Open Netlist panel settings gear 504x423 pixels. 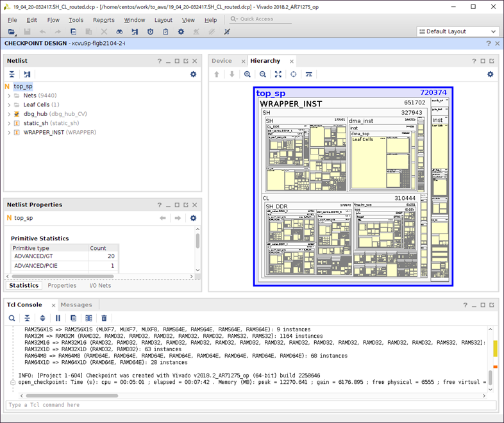(193, 74)
